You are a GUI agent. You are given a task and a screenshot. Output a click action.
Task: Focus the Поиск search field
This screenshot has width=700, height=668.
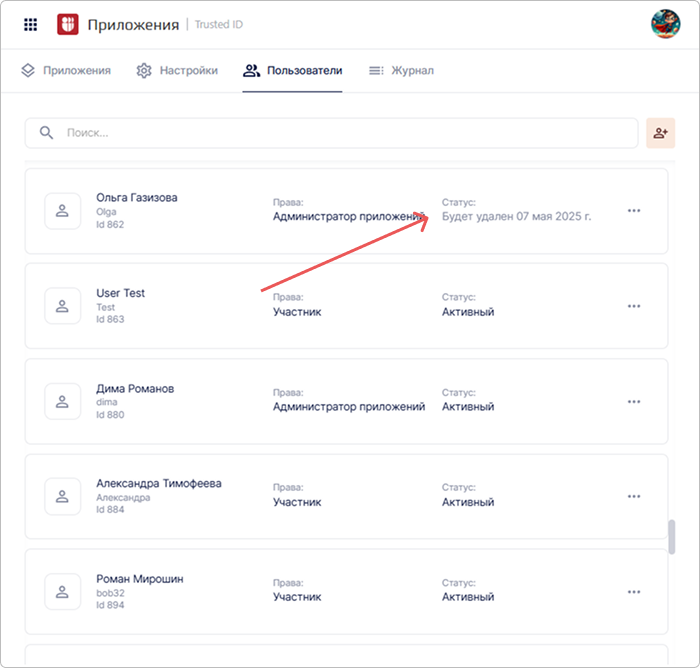(331, 133)
